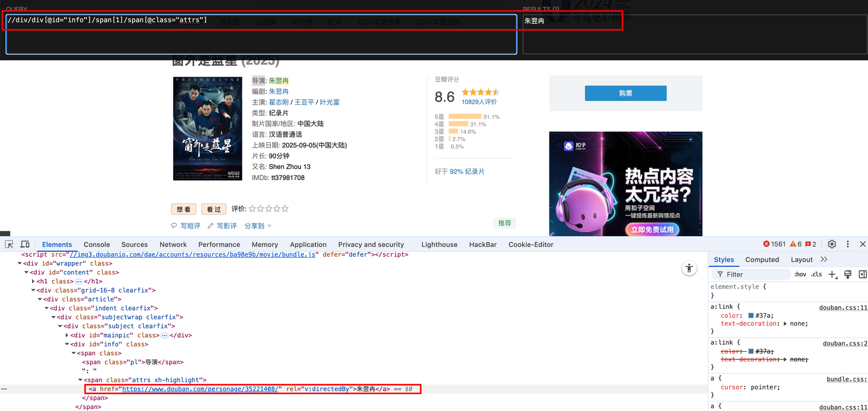
Task: Click the red error count indicator
Action: (x=774, y=244)
